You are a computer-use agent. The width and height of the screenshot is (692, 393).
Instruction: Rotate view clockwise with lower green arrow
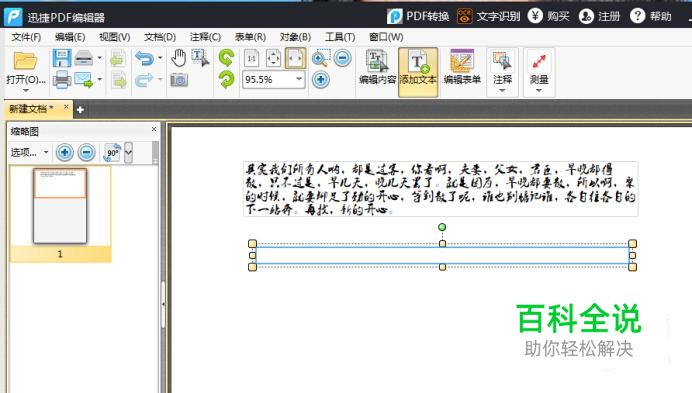click(x=227, y=80)
